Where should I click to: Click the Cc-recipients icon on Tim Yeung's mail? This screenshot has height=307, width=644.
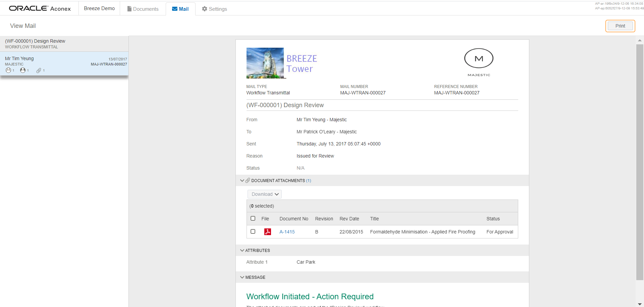tap(23, 70)
